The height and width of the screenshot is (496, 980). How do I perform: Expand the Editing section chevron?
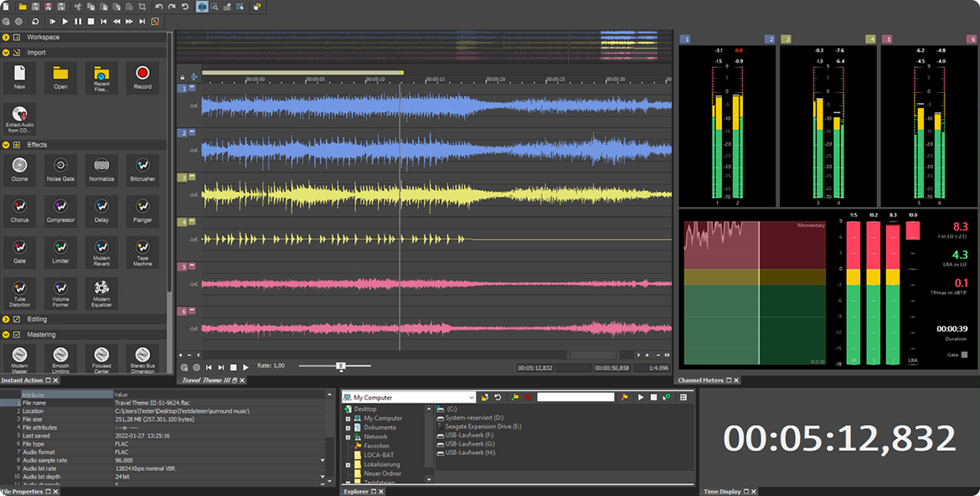[6, 319]
